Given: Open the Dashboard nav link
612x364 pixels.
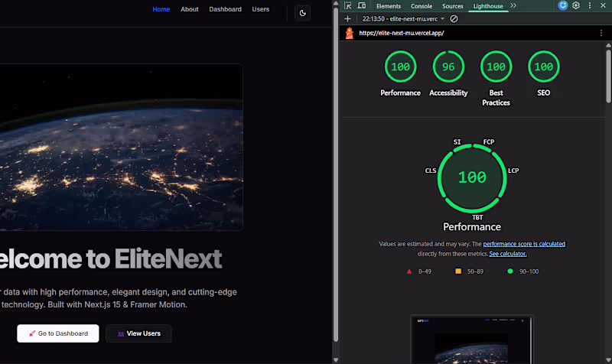Looking at the screenshot, I should (x=225, y=9).
